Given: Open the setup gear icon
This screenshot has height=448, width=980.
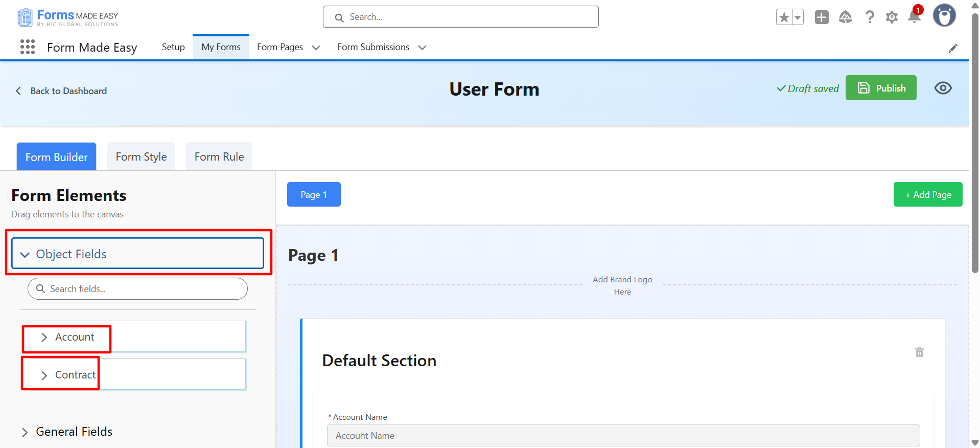Looking at the screenshot, I should click(892, 17).
